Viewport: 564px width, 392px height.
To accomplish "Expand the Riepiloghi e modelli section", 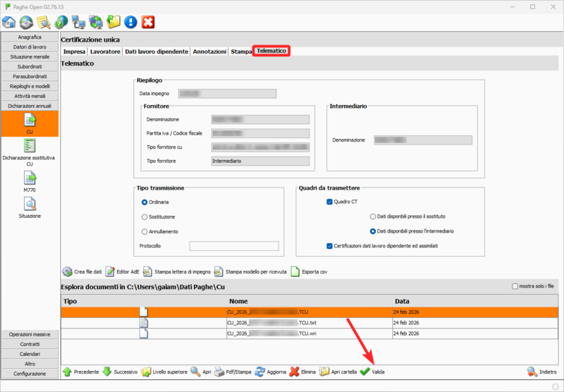I will click(30, 86).
